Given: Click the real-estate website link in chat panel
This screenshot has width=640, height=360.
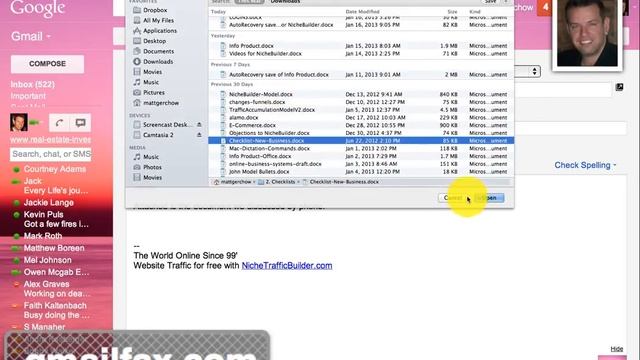Looking at the screenshot, I should pos(51,140).
